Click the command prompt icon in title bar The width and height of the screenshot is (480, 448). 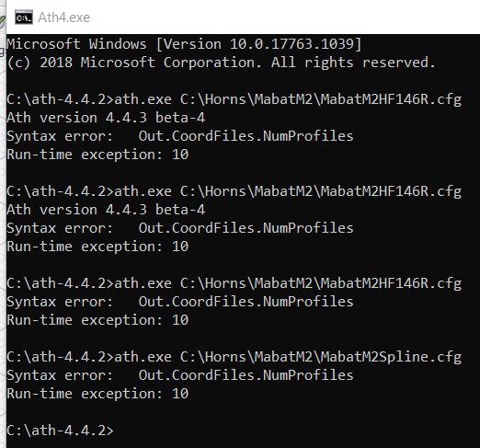click(24, 17)
